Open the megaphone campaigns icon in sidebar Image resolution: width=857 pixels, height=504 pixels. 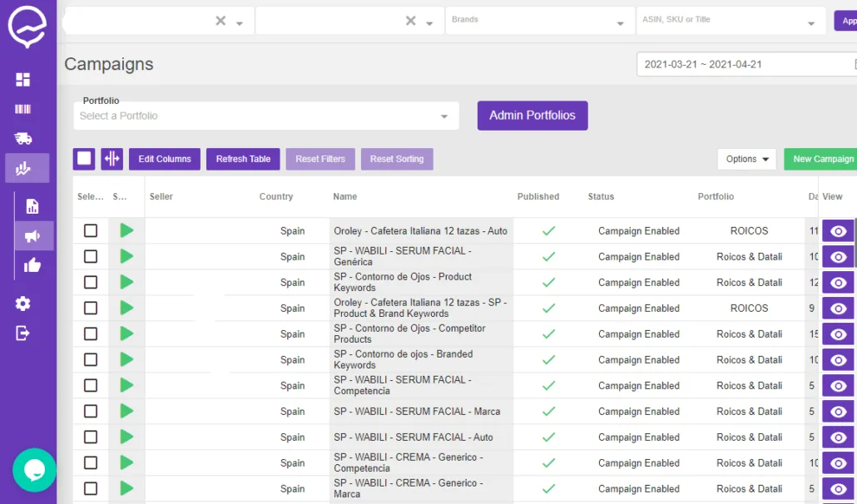[32, 236]
